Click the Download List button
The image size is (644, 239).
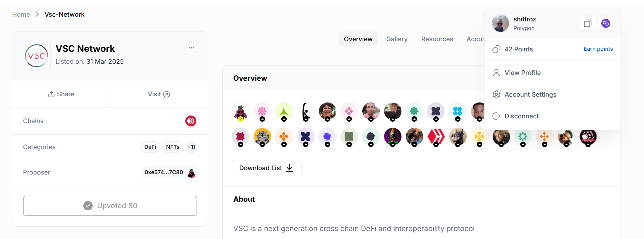(266, 168)
